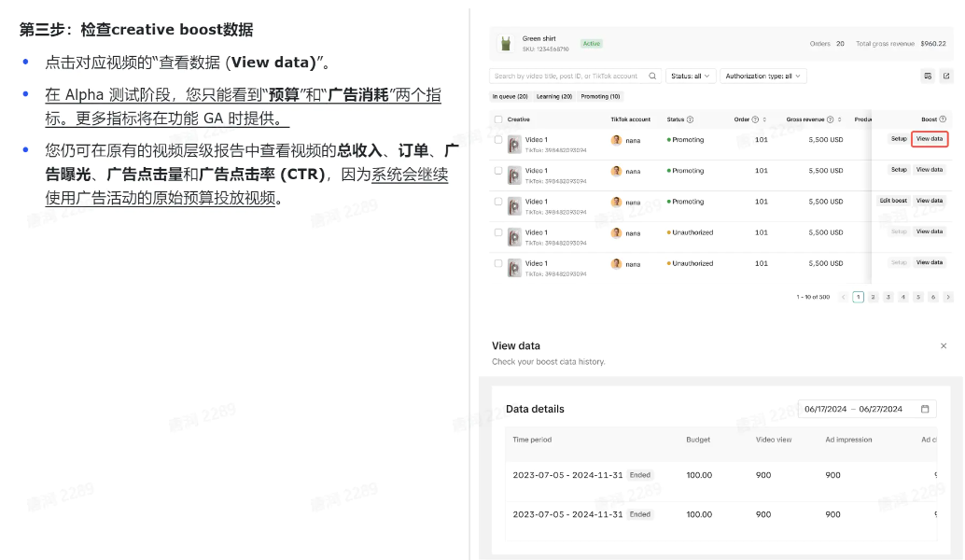965x560 pixels.
Task: Click the Edit boost button
Action: pyautogui.click(x=893, y=201)
